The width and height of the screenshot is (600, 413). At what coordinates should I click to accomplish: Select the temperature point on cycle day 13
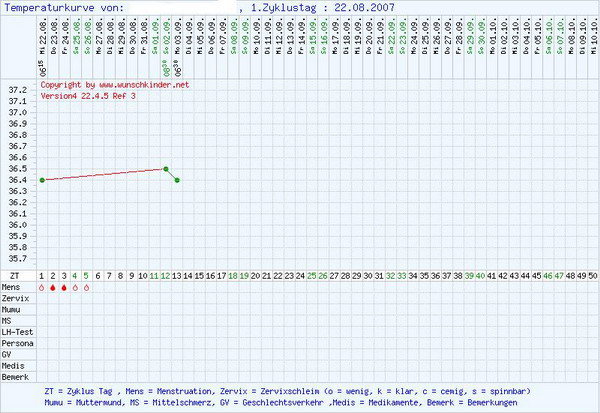click(177, 180)
